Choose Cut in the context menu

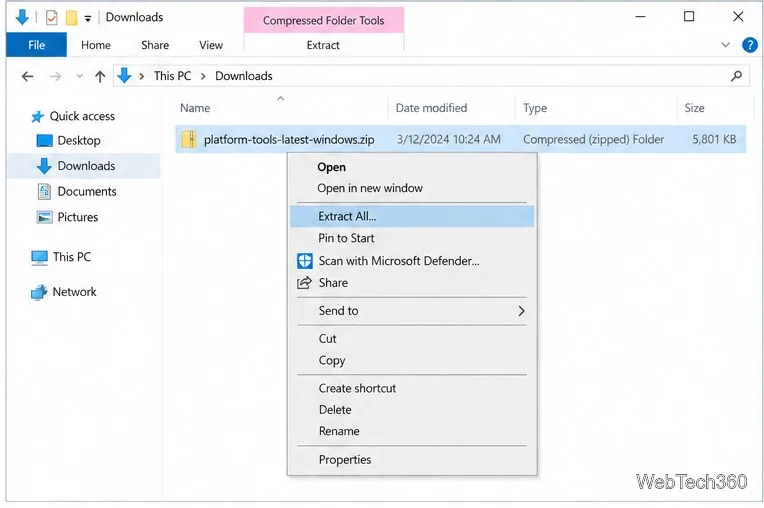pos(412,339)
